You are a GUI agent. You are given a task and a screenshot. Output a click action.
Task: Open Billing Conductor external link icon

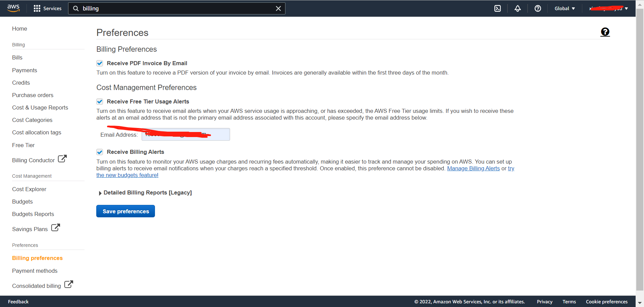click(62, 159)
